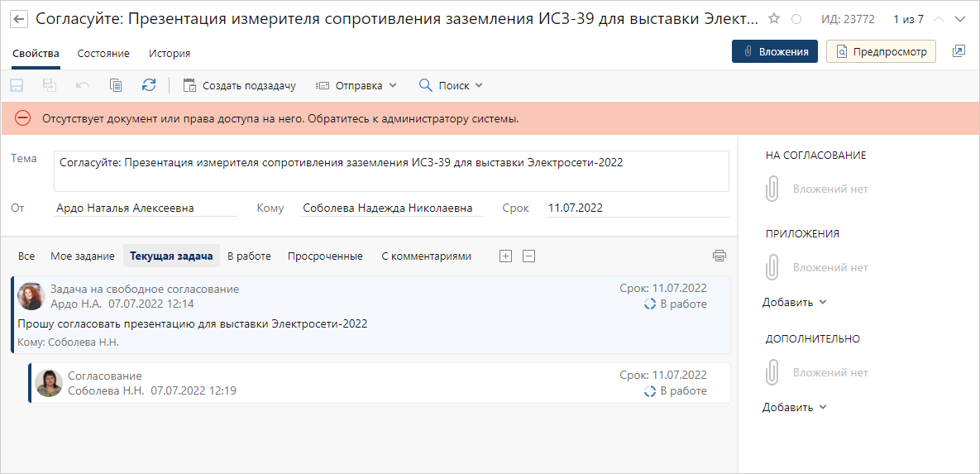Go to next task with down chevron
980x474 pixels.
point(960,19)
